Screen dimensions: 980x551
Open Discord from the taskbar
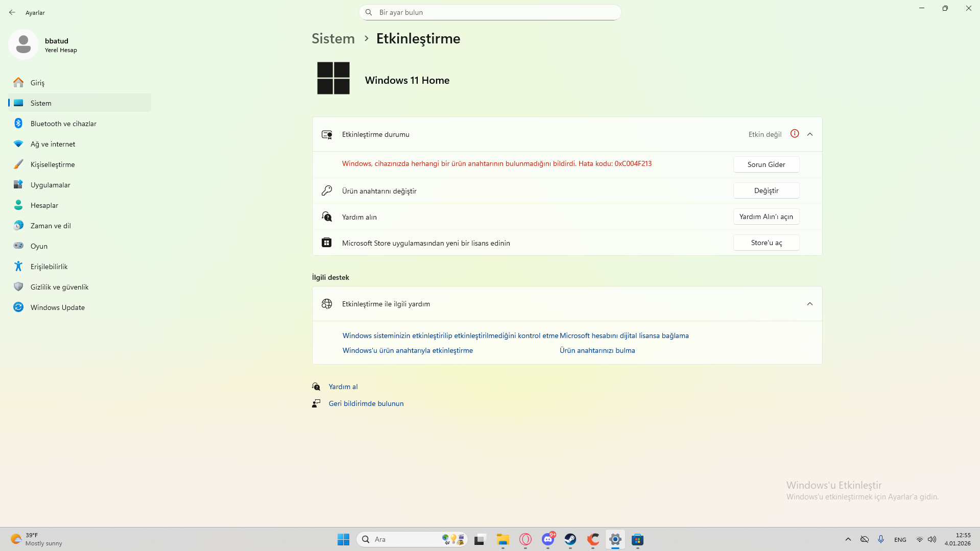click(x=548, y=539)
